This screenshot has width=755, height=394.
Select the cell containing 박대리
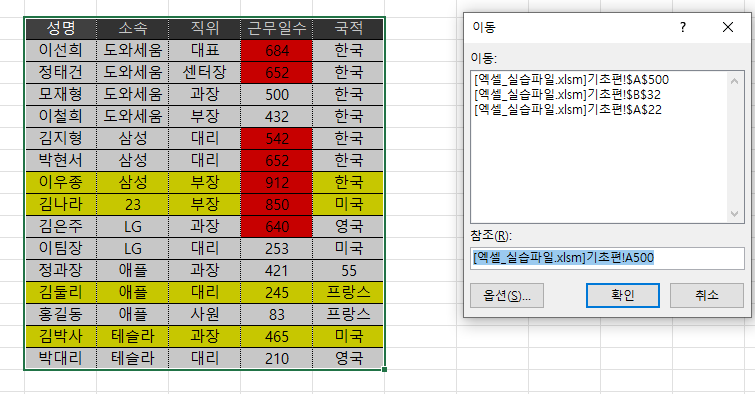(x=61, y=358)
